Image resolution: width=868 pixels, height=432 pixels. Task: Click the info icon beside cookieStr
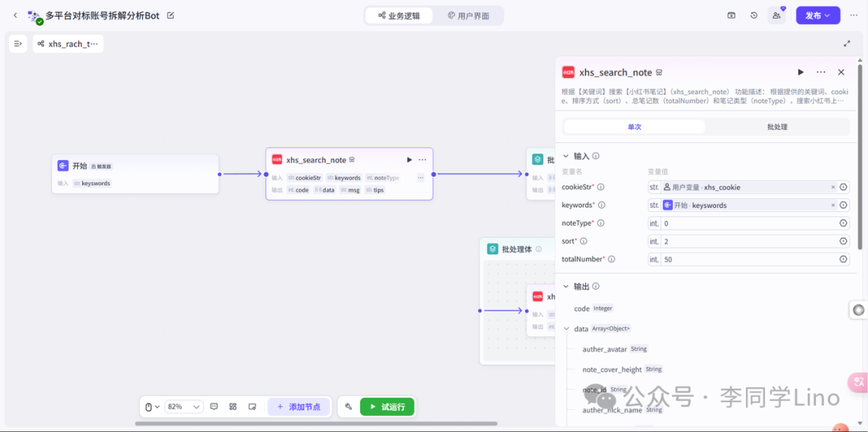click(x=600, y=187)
